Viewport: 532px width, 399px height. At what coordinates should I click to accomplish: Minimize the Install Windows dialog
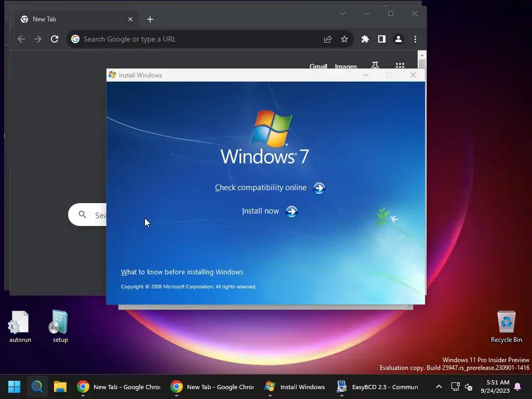point(365,75)
